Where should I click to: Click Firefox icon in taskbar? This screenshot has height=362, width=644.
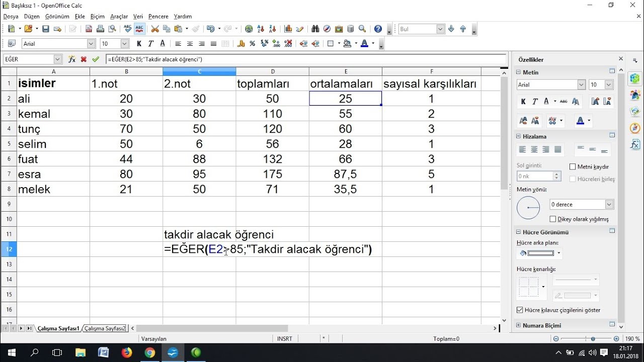coord(126,352)
